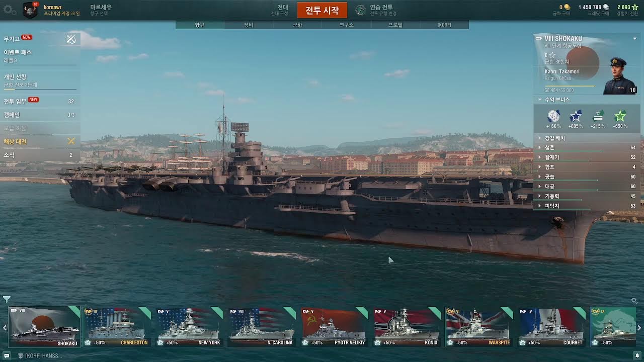
Task: Click the notification bell icon
Action: click(636, 355)
